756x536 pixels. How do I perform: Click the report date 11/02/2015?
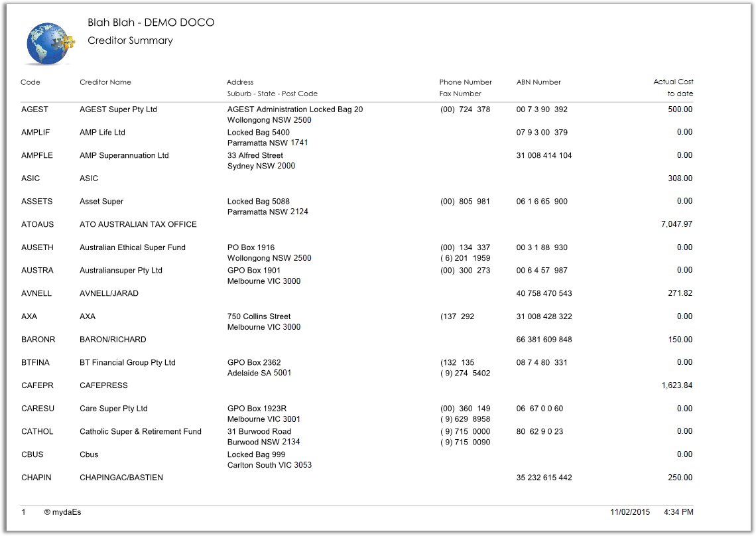[630, 512]
